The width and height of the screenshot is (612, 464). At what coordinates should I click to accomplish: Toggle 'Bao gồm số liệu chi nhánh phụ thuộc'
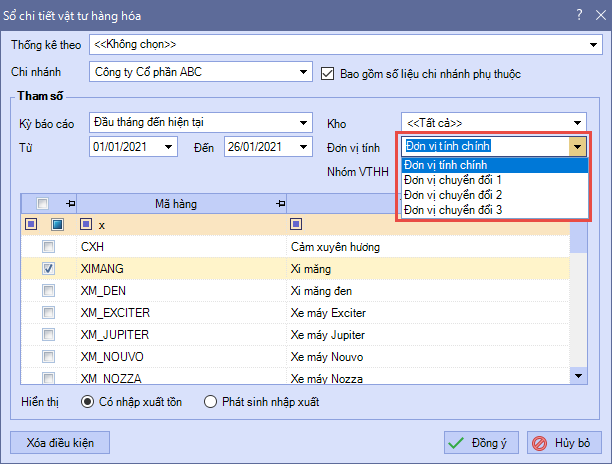(x=328, y=73)
